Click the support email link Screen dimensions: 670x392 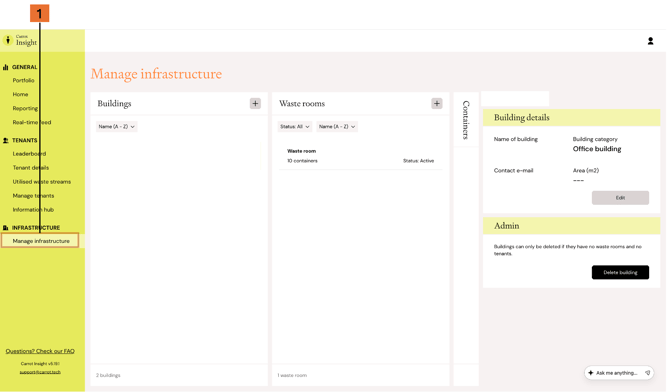coord(40,372)
